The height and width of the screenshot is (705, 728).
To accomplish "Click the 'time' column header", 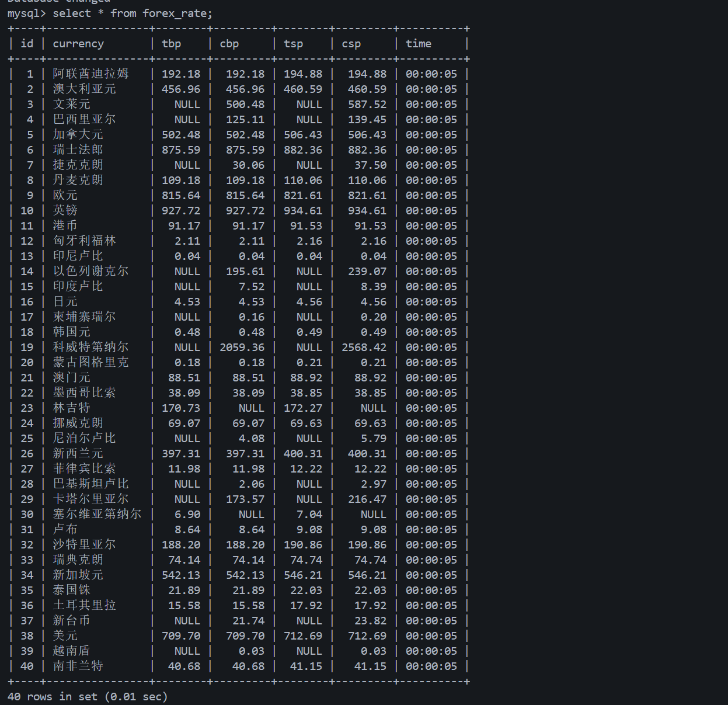I will click(419, 43).
